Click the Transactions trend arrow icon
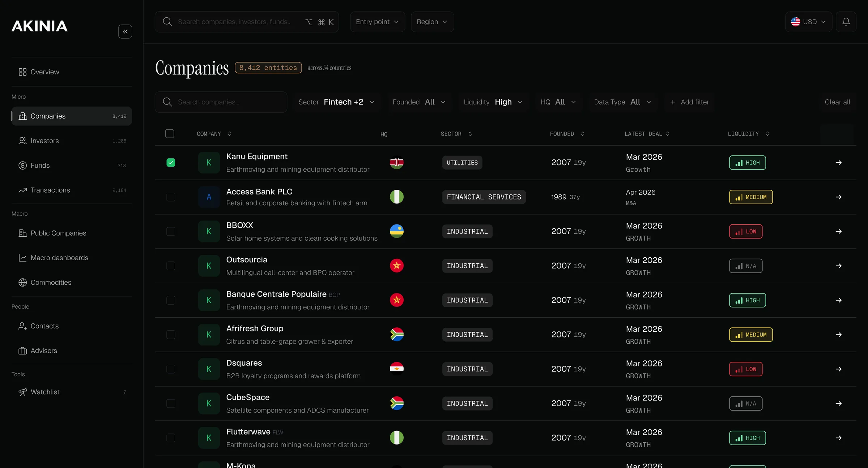868x468 pixels. pos(22,190)
